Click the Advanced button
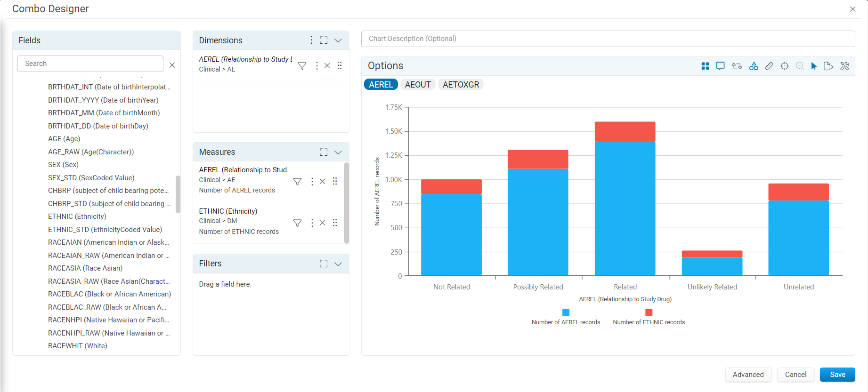The height and width of the screenshot is (392, 868). [748, 375]
